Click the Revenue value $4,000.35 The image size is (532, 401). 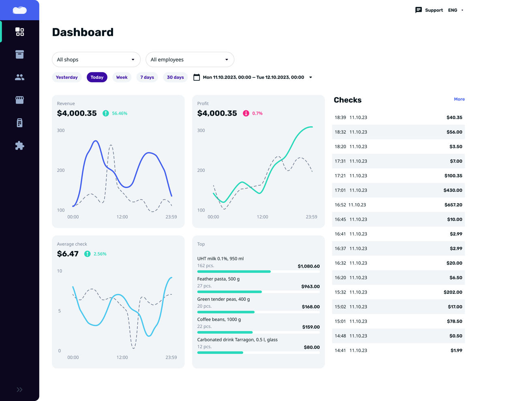pyautogui.click(x=77, y=114)
